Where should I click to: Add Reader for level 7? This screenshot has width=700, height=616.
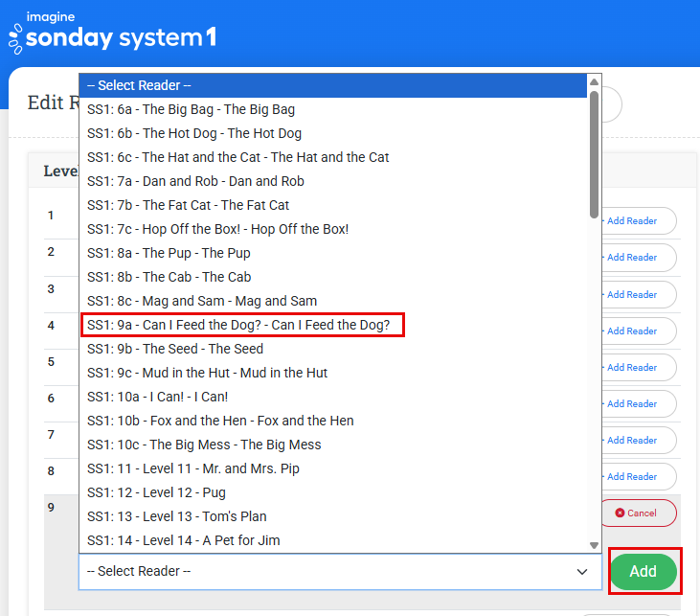click(638, 440)
